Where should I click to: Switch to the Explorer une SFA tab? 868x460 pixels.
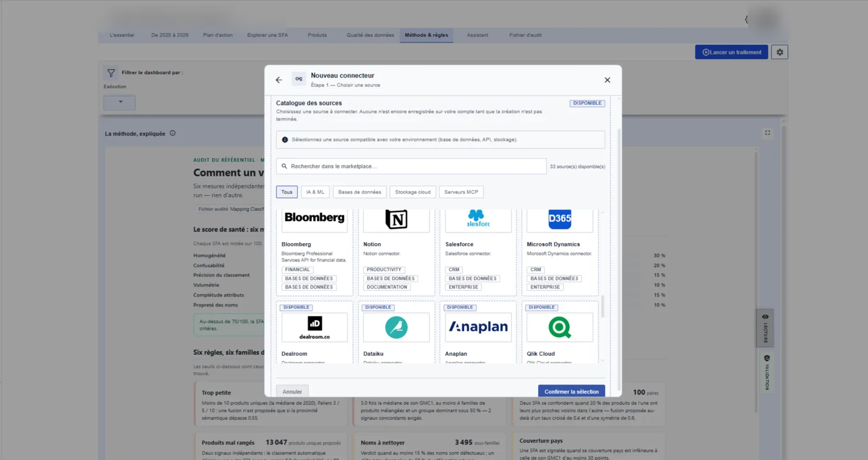267,35
